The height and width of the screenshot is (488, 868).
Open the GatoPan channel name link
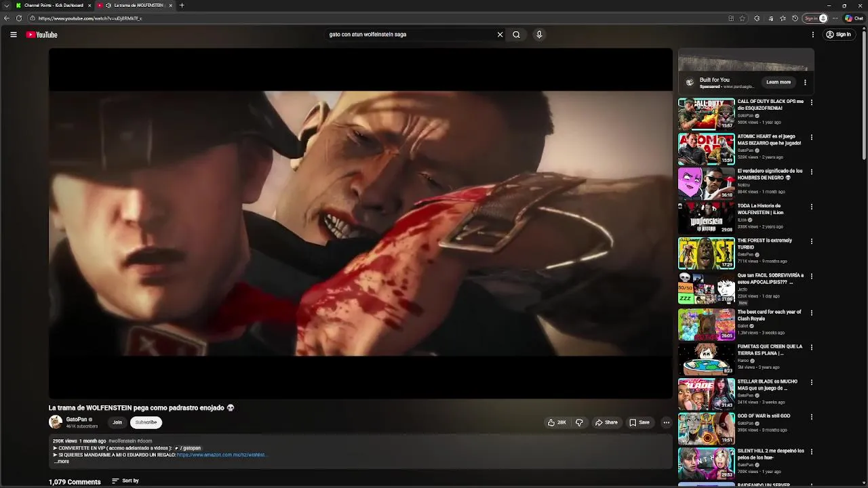coord(77,420)
